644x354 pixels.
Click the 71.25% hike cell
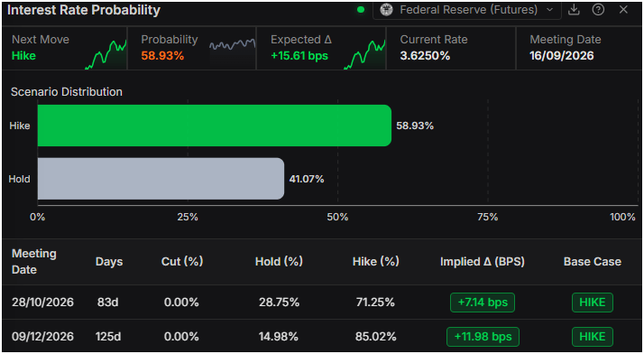375,303
